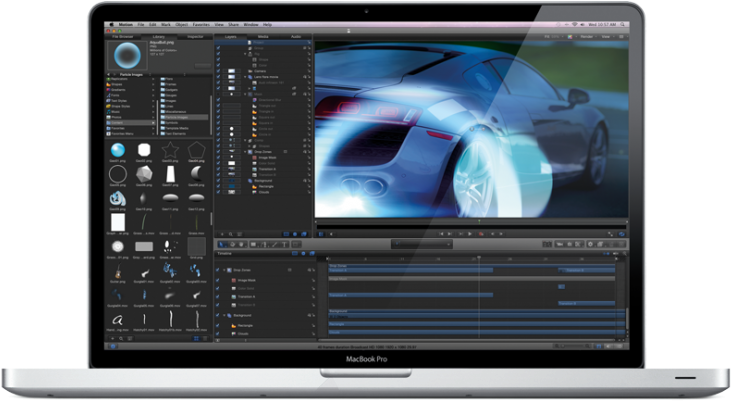731x401 pixels.
Task: Toggle Clouds checkbox in the Layers list
Action: (x=218, y=192)
